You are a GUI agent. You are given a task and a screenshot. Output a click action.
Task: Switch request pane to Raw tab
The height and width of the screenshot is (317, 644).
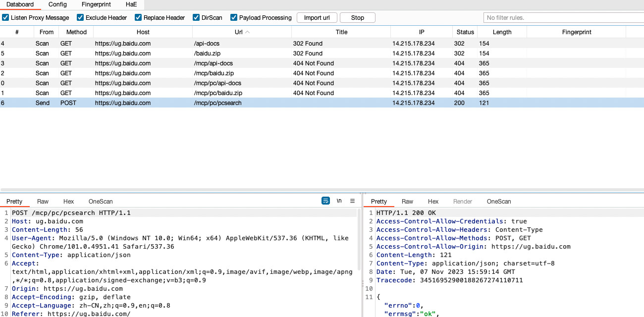click(43, 201)
